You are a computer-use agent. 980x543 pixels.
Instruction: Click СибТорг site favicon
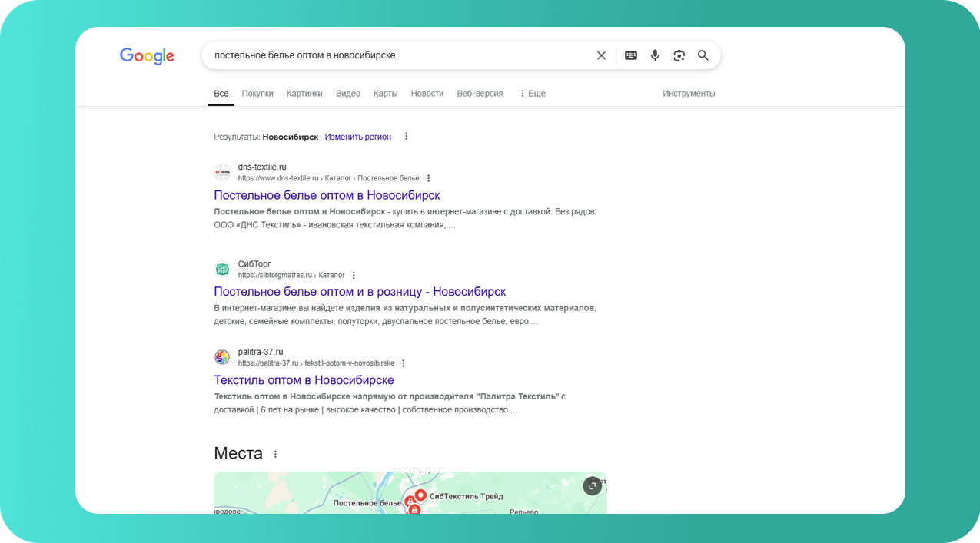(x=222, y=269)
